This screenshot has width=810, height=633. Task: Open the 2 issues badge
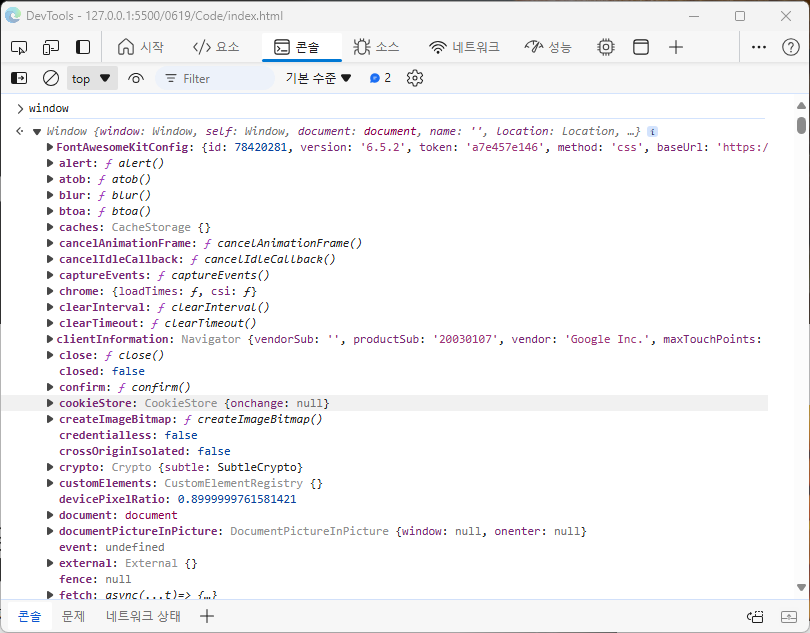click(380, 79)
